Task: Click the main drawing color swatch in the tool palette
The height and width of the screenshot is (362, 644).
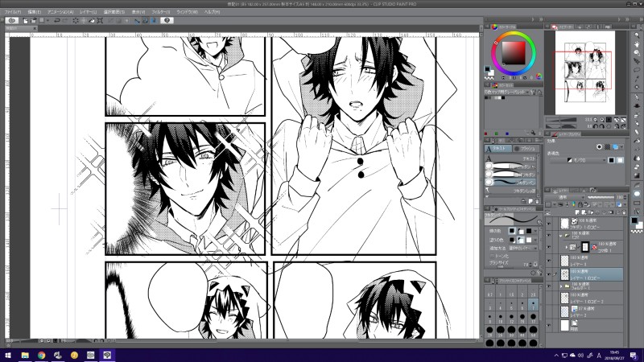Action: click(634, 220)
